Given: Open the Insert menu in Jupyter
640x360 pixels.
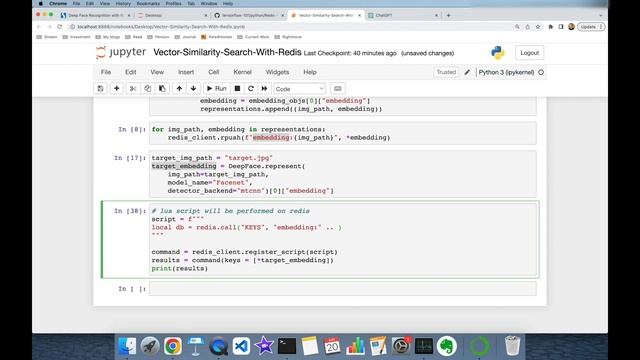Looking at the screenshot, I should coord(186,72).
